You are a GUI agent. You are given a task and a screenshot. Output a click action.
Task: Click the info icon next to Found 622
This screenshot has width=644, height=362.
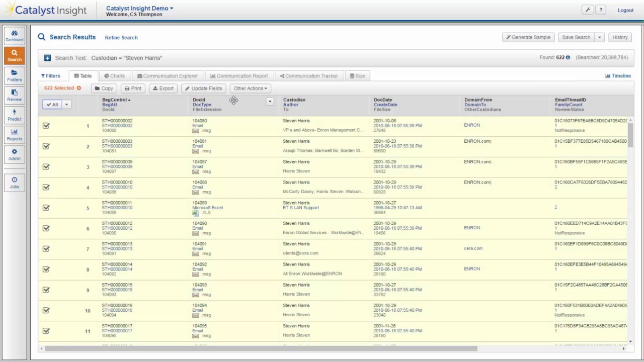pyautogui.click(x=568, y=57)
